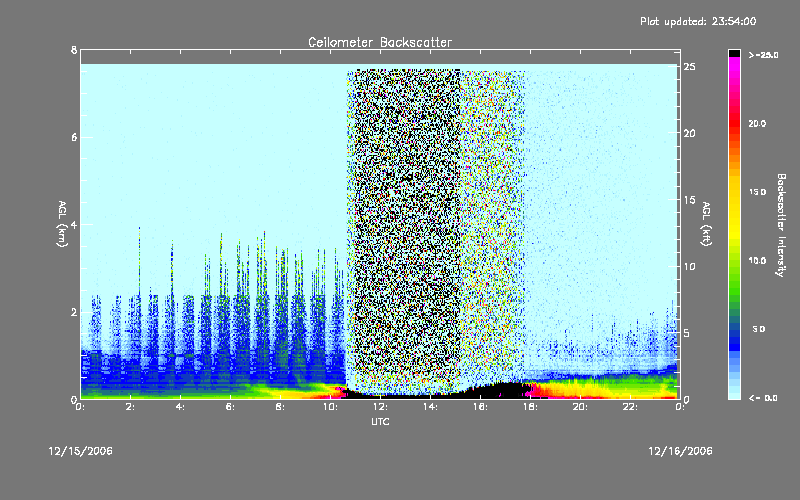
Task: Click the "Ceilometer Backscatter" plot title
Action: [x=380, y=42]
